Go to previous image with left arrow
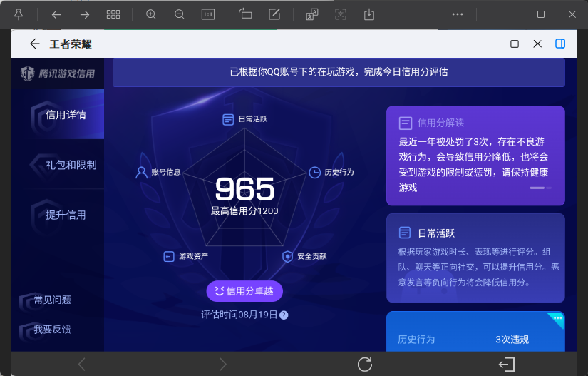 [56, 15]
